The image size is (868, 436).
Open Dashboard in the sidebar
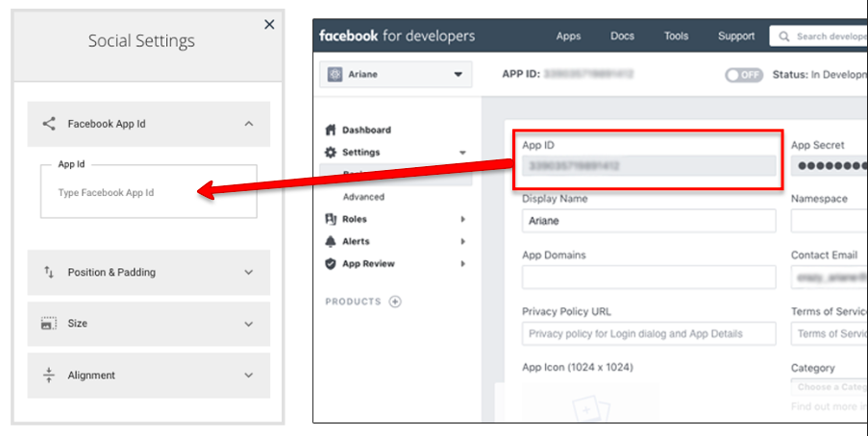pyautogui.click(x=366, y=130)
